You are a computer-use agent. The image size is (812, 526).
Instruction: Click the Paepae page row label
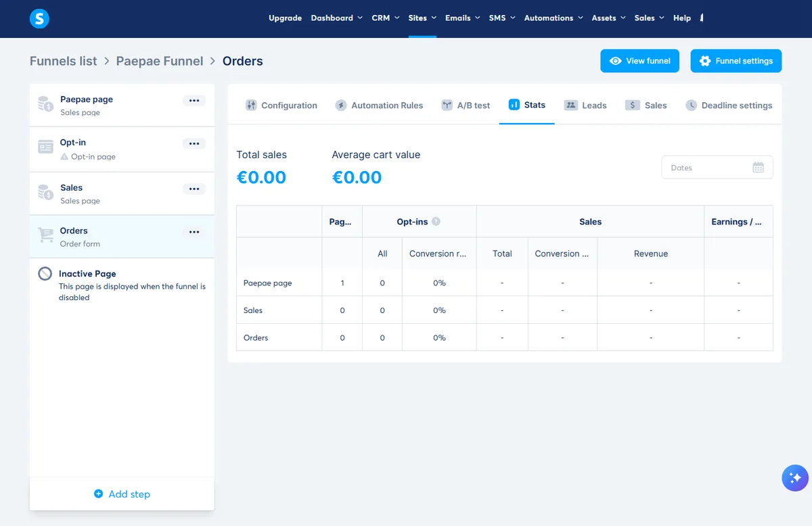[268, 283]
